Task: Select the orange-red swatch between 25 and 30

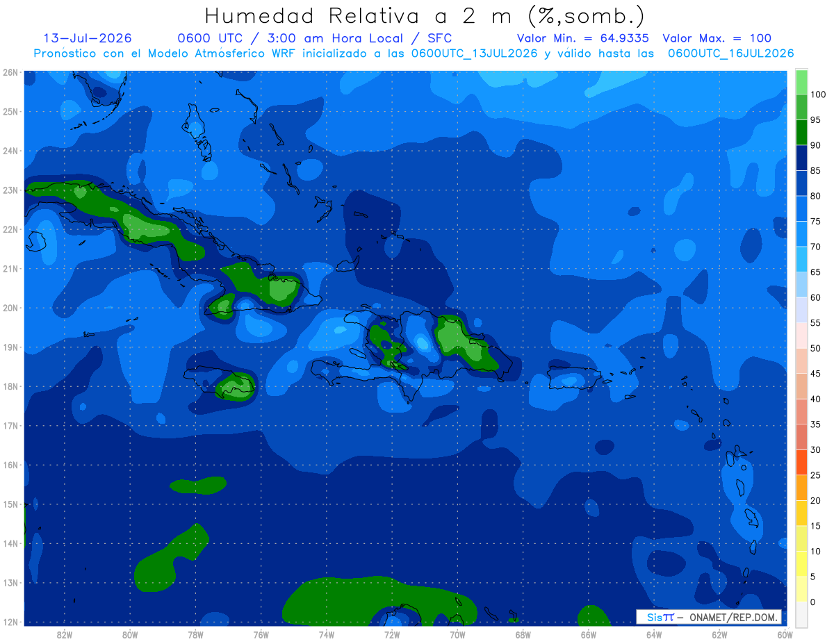Action: (801, 462)
